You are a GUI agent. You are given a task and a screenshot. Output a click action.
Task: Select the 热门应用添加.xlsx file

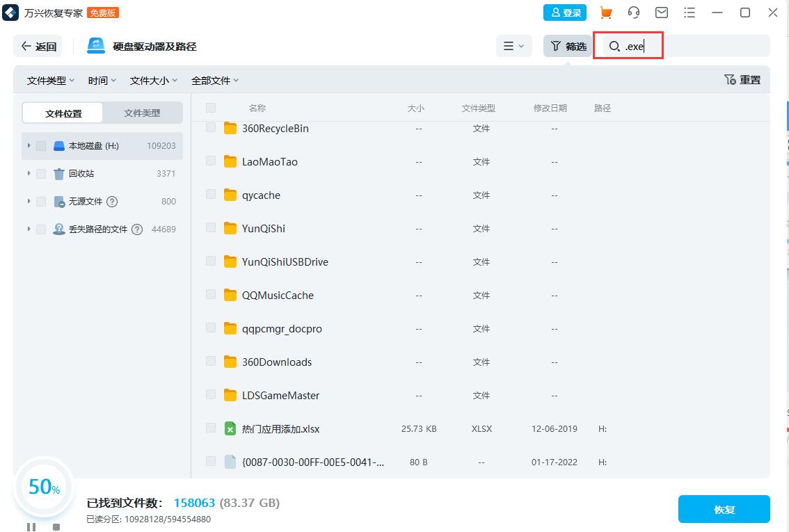(211, 428)
